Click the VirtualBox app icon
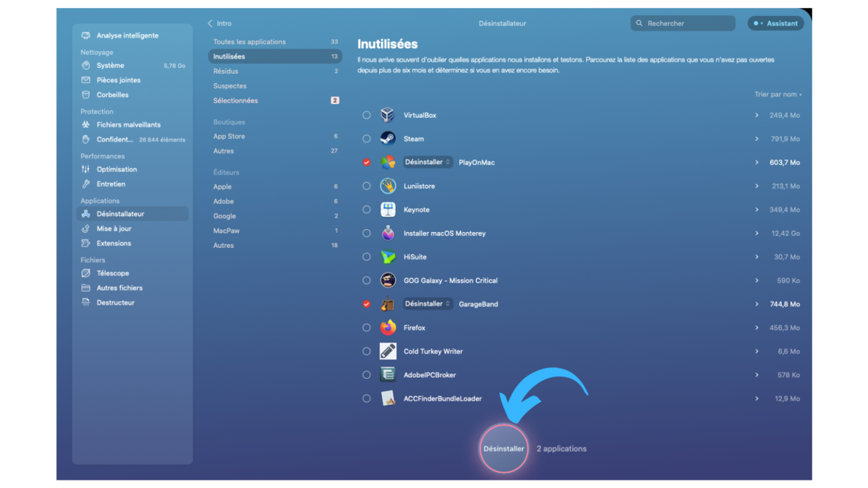The height and width of the screenshot is (488, 868). [388, 115]
